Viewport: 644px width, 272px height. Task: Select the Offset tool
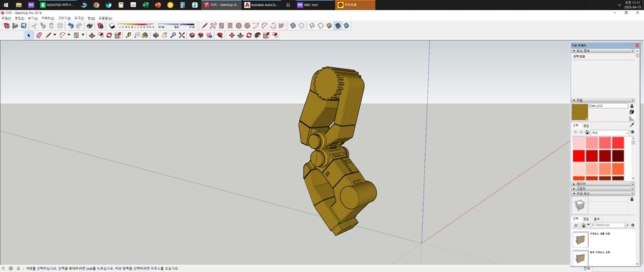coord(101,35)
